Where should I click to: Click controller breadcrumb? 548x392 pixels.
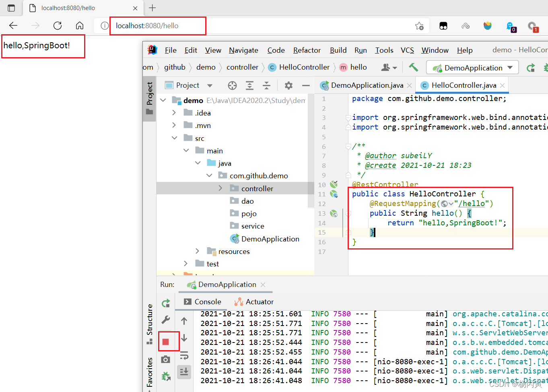tap(242, 67)
